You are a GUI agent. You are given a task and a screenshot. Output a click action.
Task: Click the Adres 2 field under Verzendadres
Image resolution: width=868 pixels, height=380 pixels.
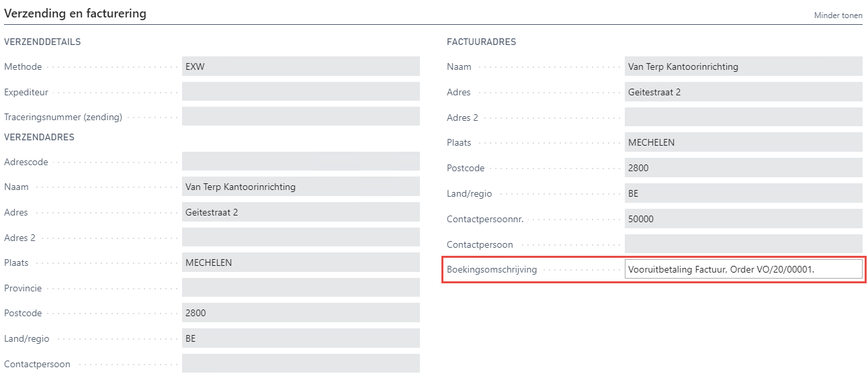(300, 238)
